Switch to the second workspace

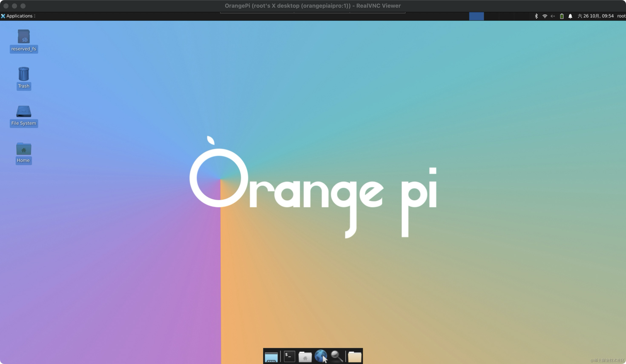pyautogui.click(x=491, y=16)
